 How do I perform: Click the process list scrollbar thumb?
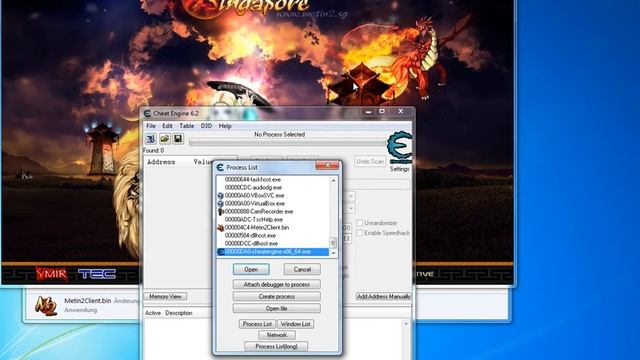point(333,243)
